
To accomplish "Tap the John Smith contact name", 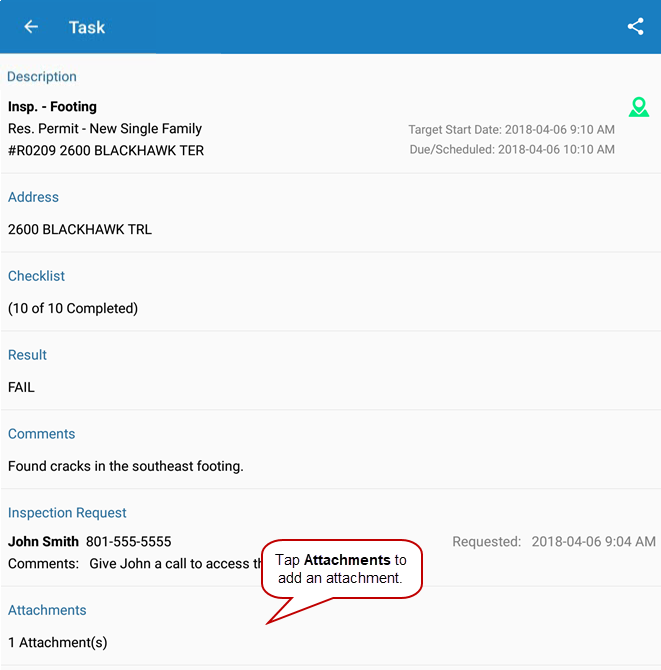I will tap(43, 542).
